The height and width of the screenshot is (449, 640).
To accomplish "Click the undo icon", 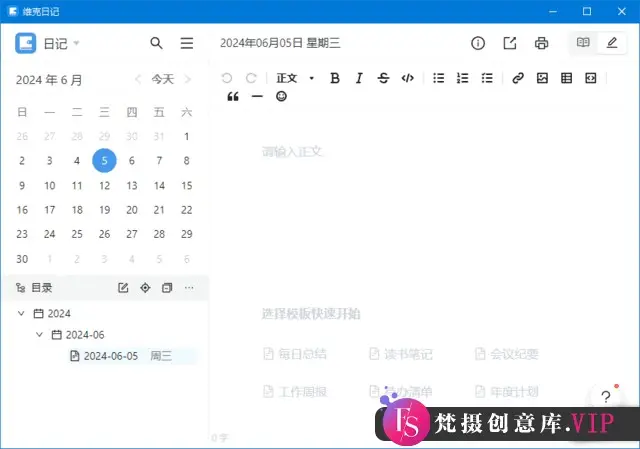I will pos(227,78).
